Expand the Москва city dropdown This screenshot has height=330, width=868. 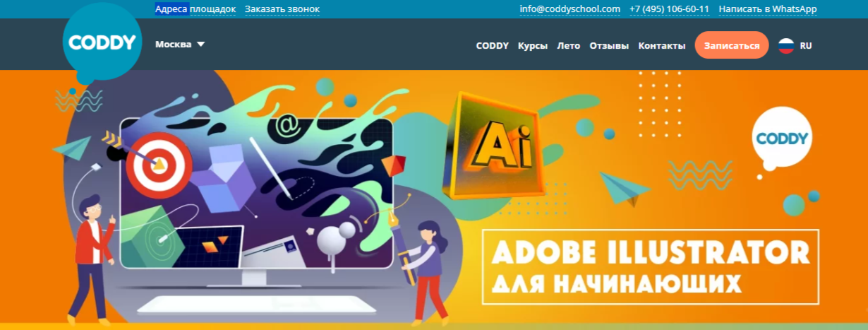[174, 45]
